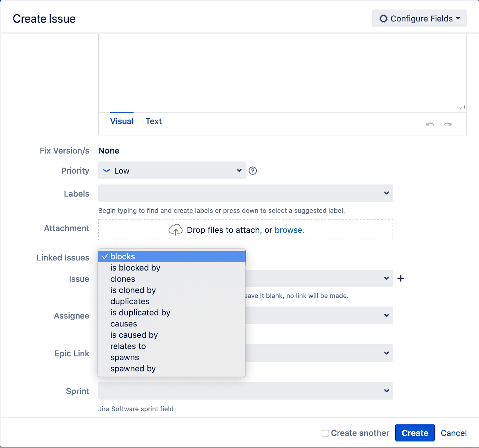The image size is (479, 448).
Task: Click the cloud upload icon in Attachment
Action: [x=175, y=230]
